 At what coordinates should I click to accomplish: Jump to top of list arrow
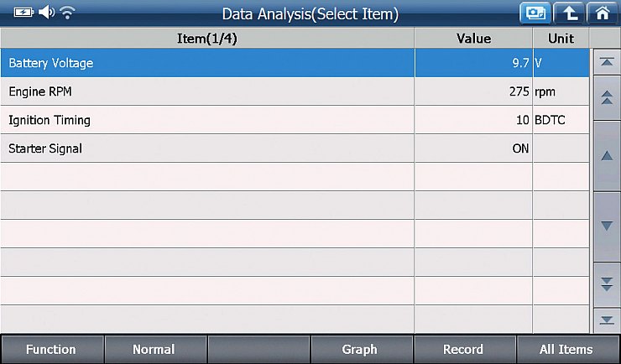(x=607, y=62)
